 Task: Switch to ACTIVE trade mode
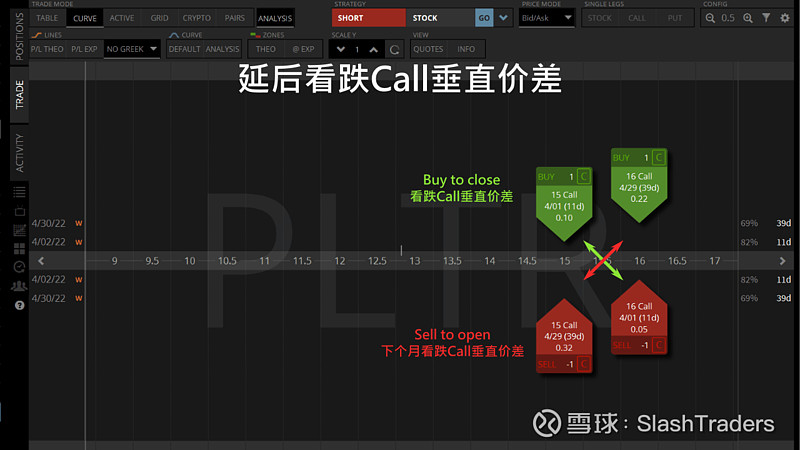click(122, 18)
